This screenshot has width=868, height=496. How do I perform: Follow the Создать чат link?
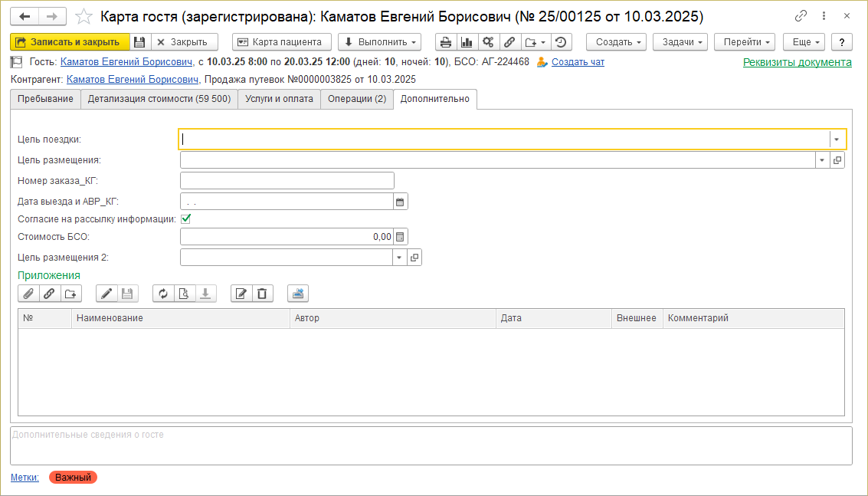578,62
